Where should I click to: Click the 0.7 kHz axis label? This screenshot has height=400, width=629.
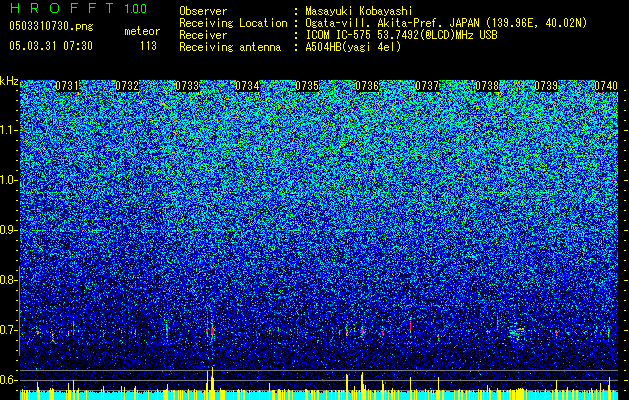point(8,330)
